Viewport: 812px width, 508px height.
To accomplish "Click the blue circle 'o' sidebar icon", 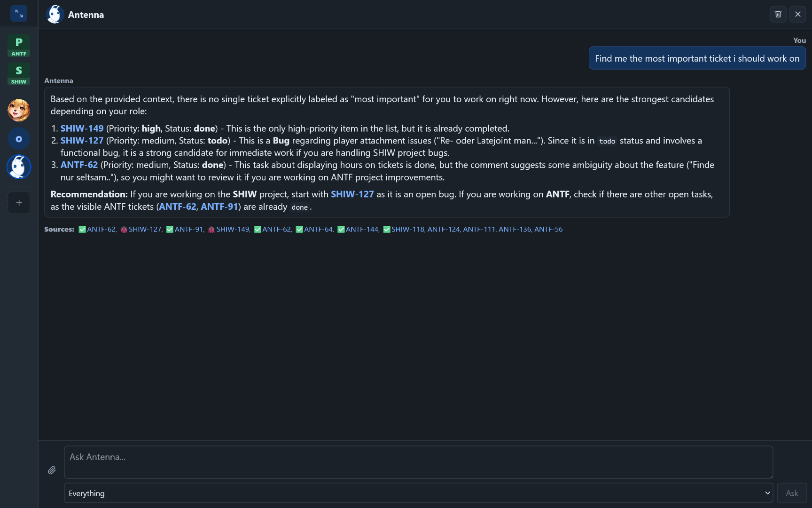I will (19, 139).
